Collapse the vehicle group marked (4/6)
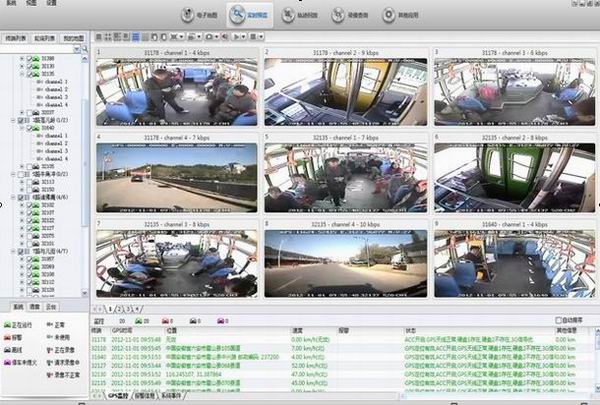Image resolution: width=600 pixels, height=405 pixels. [13, 197]
